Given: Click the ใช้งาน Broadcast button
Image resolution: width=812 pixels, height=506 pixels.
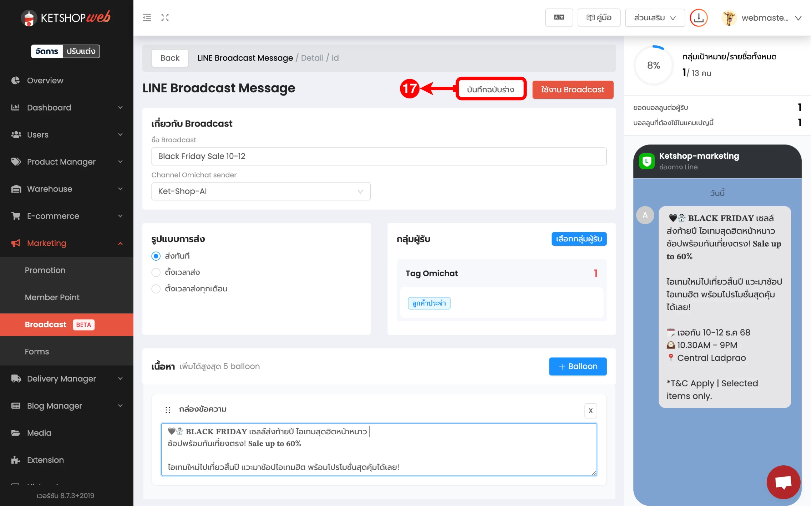Looking at the screenshot, I should pyautogui.click(x=573, y=90).
